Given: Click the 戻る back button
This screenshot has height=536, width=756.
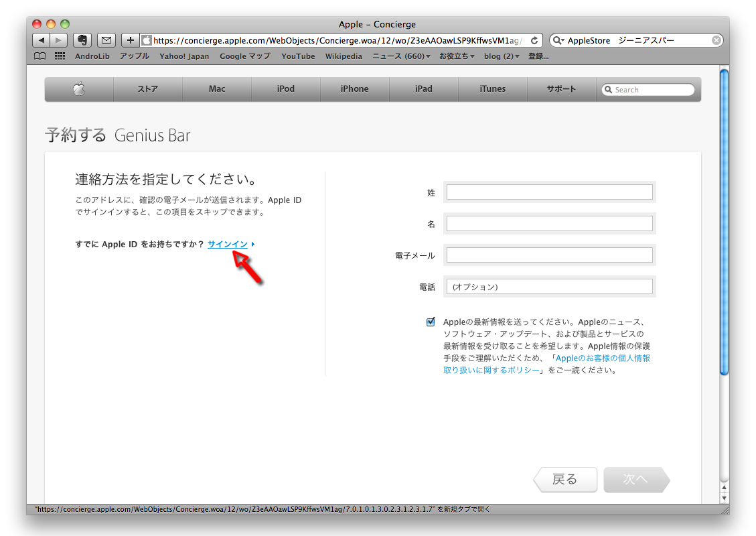Looking at the screenshot, I should click(x=565, y=480).
